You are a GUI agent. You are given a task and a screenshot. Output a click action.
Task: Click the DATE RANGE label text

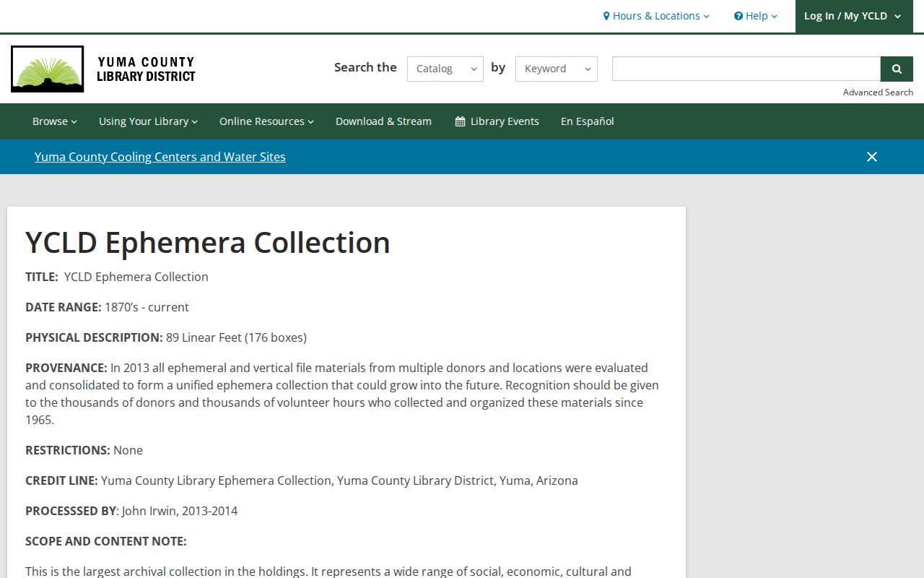(x=64, y=307)
